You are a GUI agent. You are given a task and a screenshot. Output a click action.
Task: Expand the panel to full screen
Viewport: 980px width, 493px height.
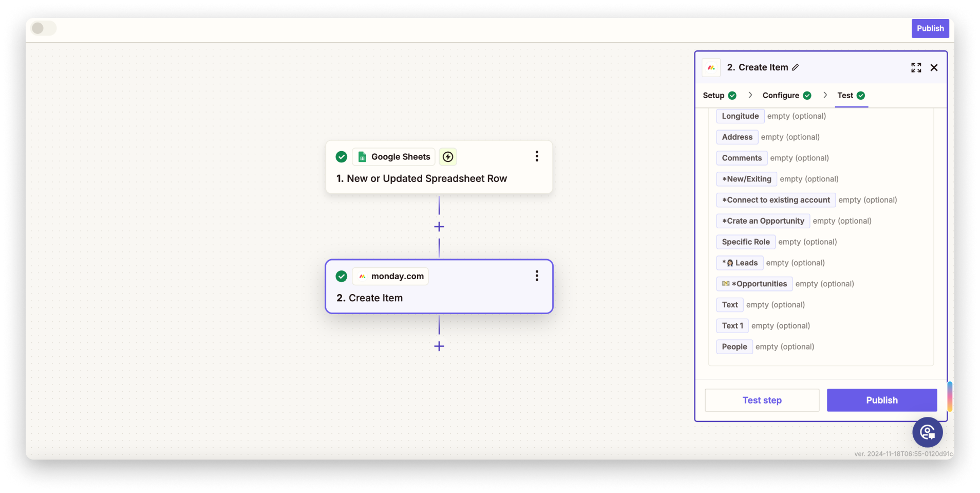tap(916, 67)
